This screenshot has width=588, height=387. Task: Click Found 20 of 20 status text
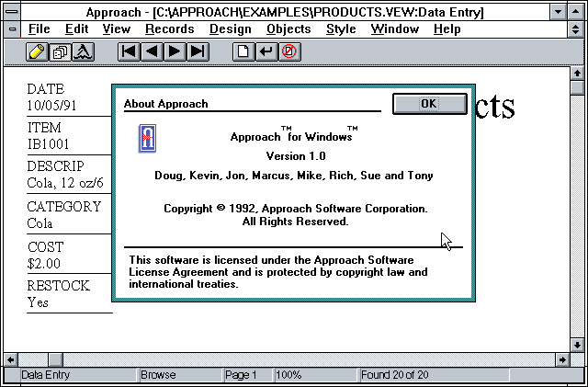(394, 375)
